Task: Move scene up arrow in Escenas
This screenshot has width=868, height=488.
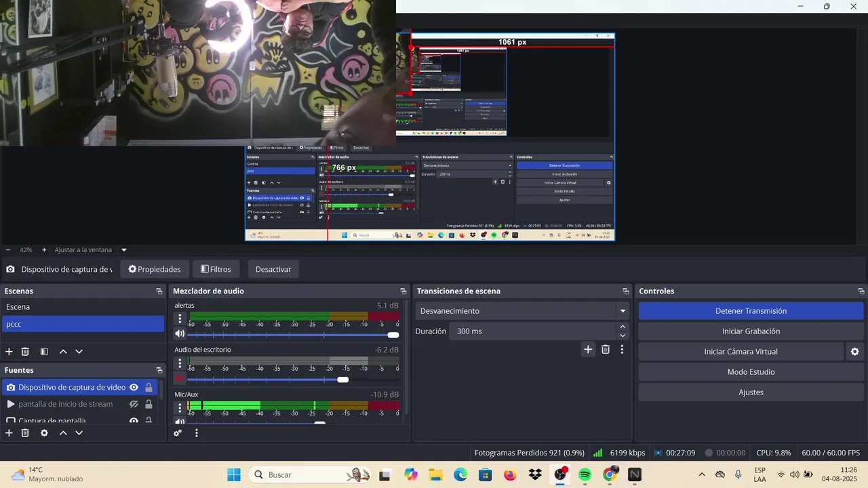Action: coord(63,352)
